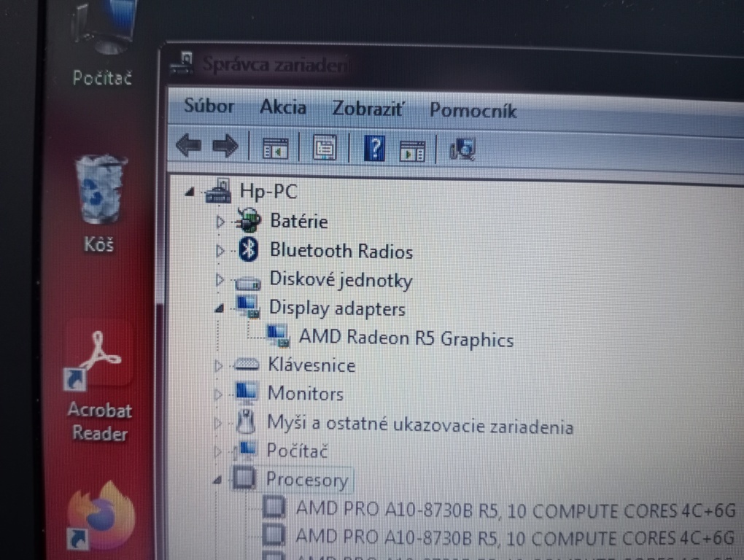Select AMD Radeon R5 Graphics entry

[x=406, y=338]
